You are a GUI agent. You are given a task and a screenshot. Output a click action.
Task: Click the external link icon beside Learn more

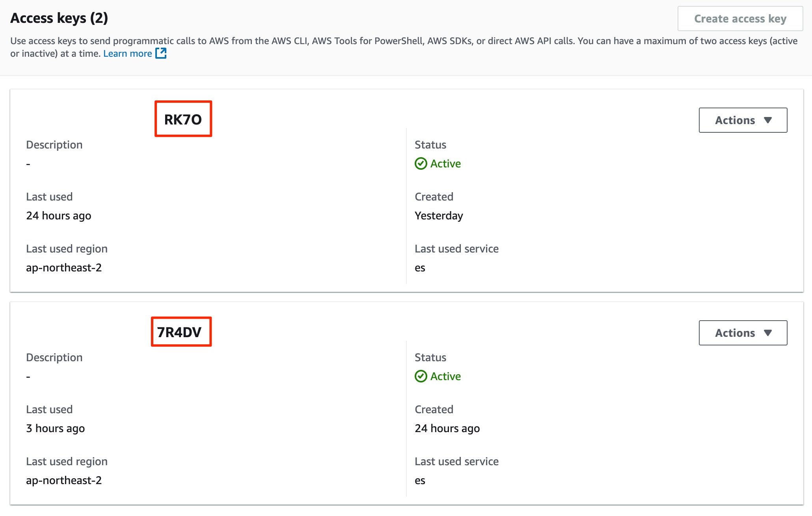(161, 53)
